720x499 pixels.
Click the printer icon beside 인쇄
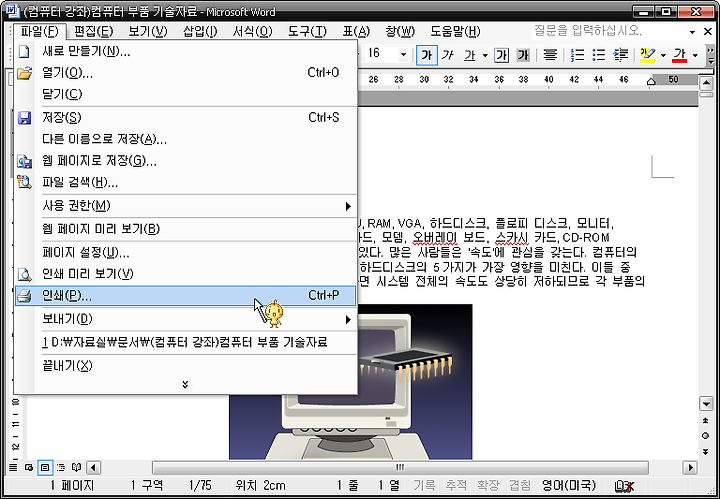click(24, 296)
